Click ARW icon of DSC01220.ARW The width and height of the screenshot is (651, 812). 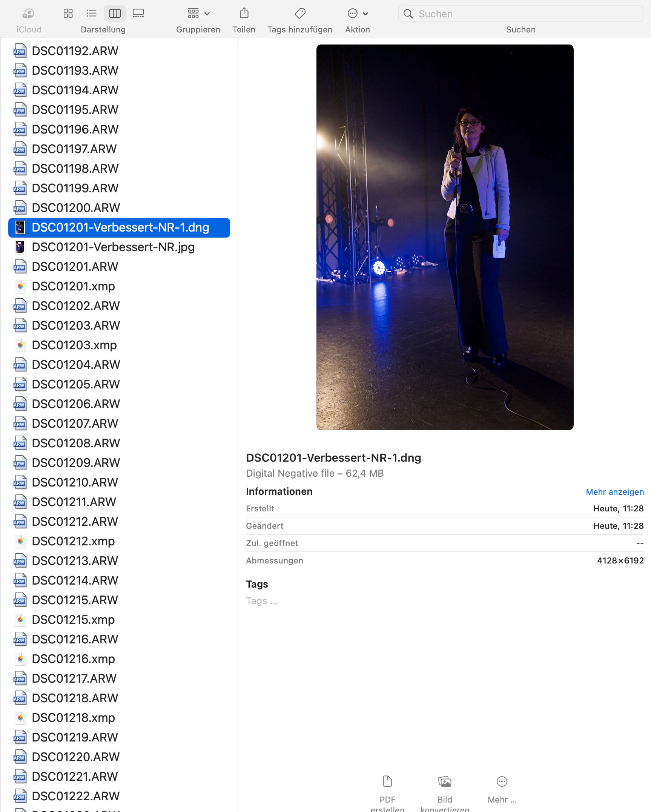tap(20, 757)
